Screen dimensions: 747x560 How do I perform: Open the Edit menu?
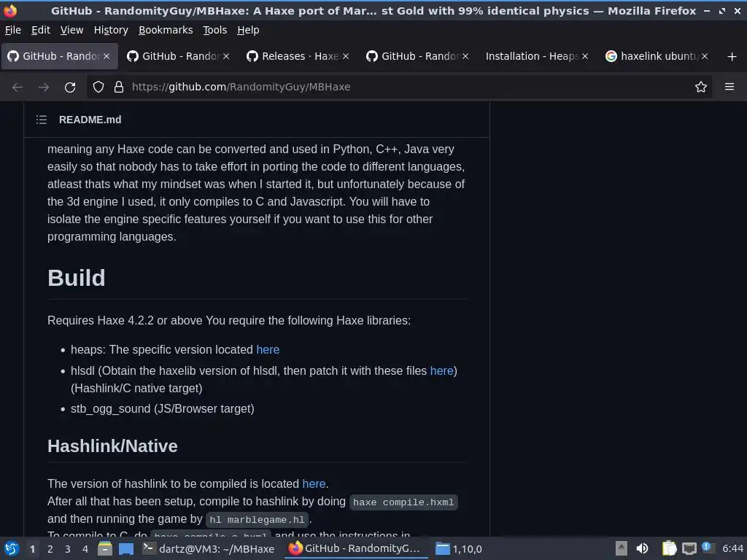[41, 30]
